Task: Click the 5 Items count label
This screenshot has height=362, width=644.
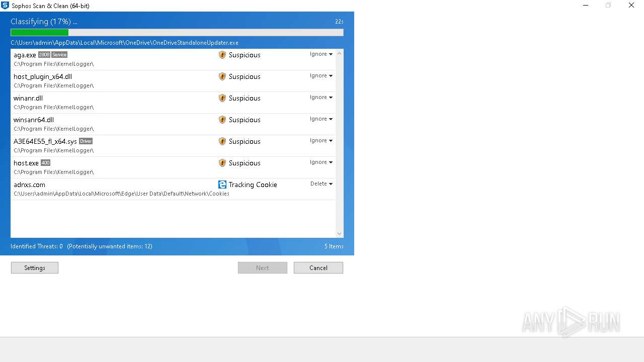Action: (334, 246)
